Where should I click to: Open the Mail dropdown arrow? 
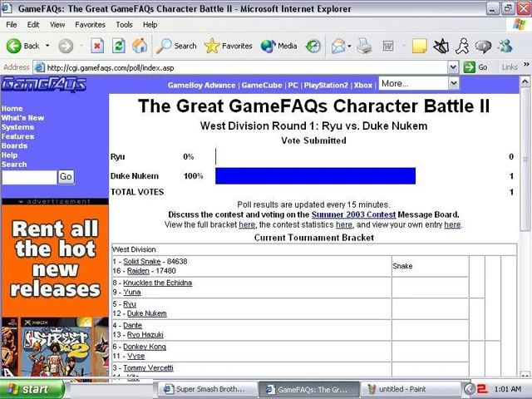(349, 46)
